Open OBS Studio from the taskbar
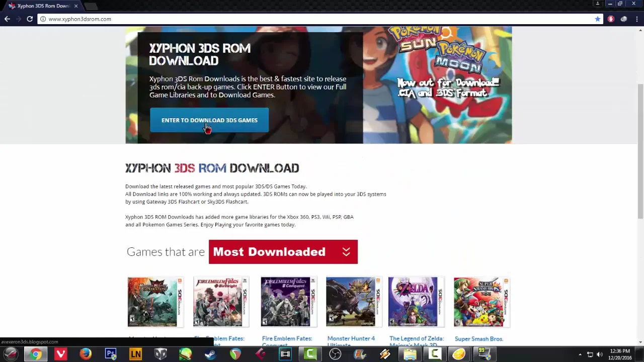 pyautogui.click(x=335, y=354)
